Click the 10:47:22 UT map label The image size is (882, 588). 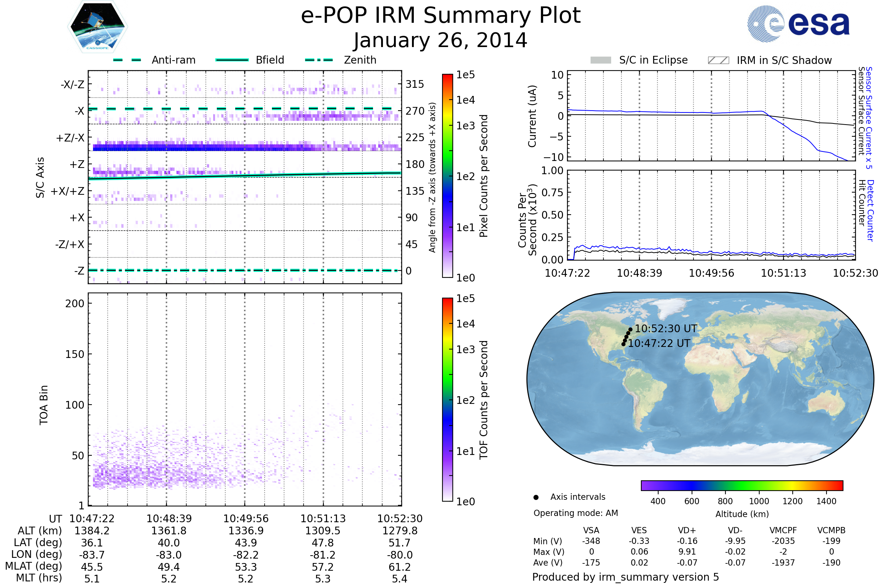659,344
